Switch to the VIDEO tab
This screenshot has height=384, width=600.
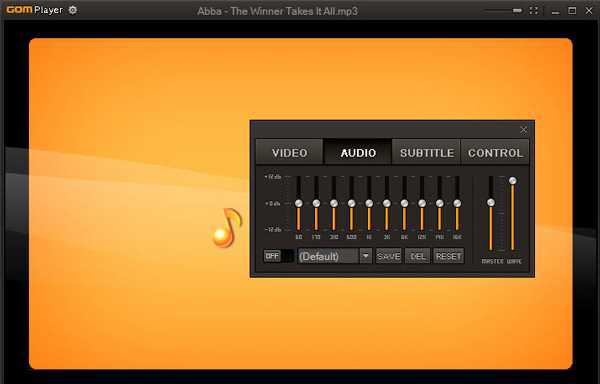click(290, 152)
